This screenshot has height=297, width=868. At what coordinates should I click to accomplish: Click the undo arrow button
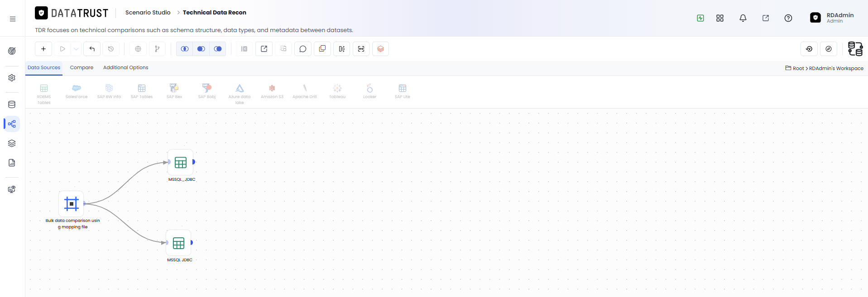click(92, 49)
